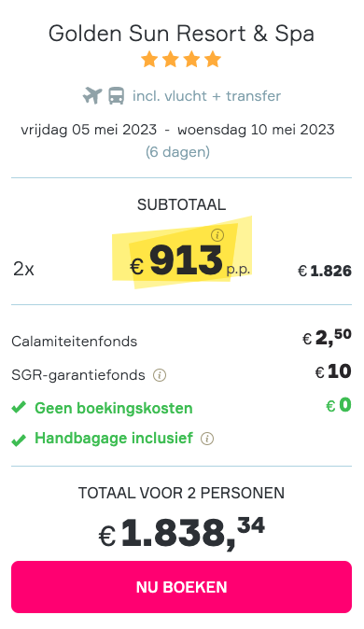Click the travel dates vrijdag 05 mei 2023
This screenshot has height=629, width=364.
tap(89, 130)
